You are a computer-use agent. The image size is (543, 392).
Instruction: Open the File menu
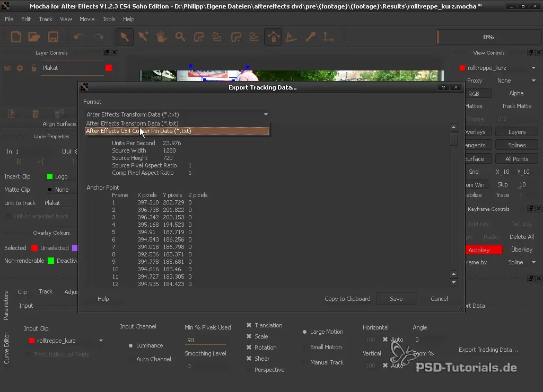point(9,19)
